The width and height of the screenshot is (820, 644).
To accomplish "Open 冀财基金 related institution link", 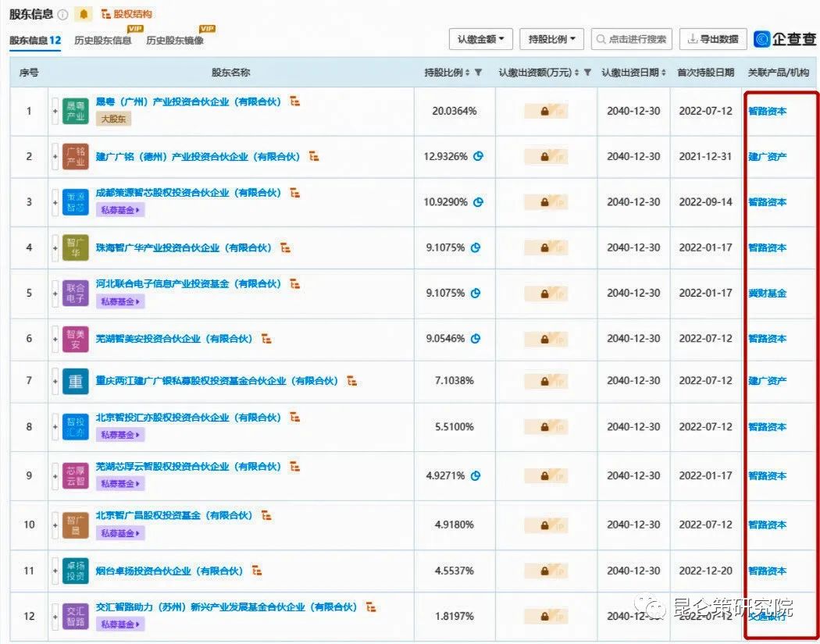I will (767, 294).
